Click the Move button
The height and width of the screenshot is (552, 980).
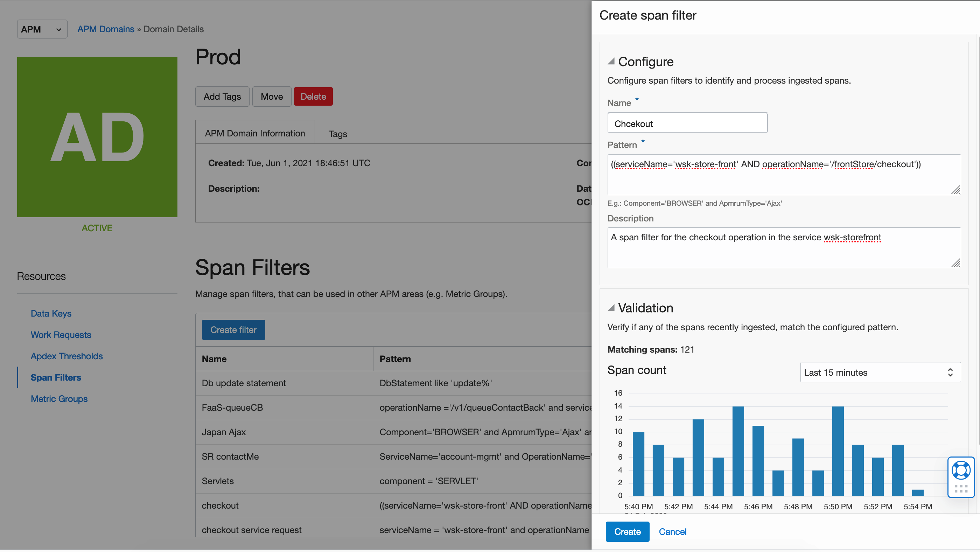click(271, 96)
